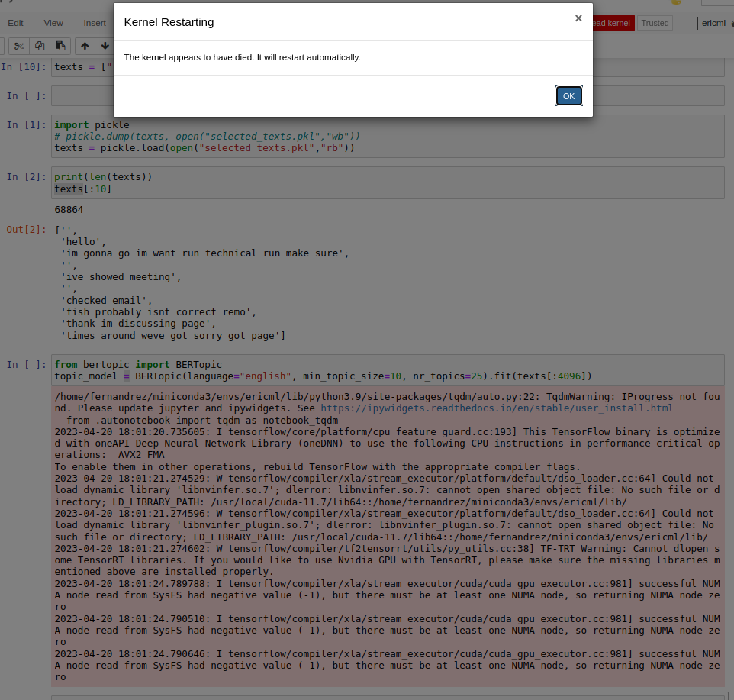
Task: Open the Edit menu
Action: click(15, 23)
